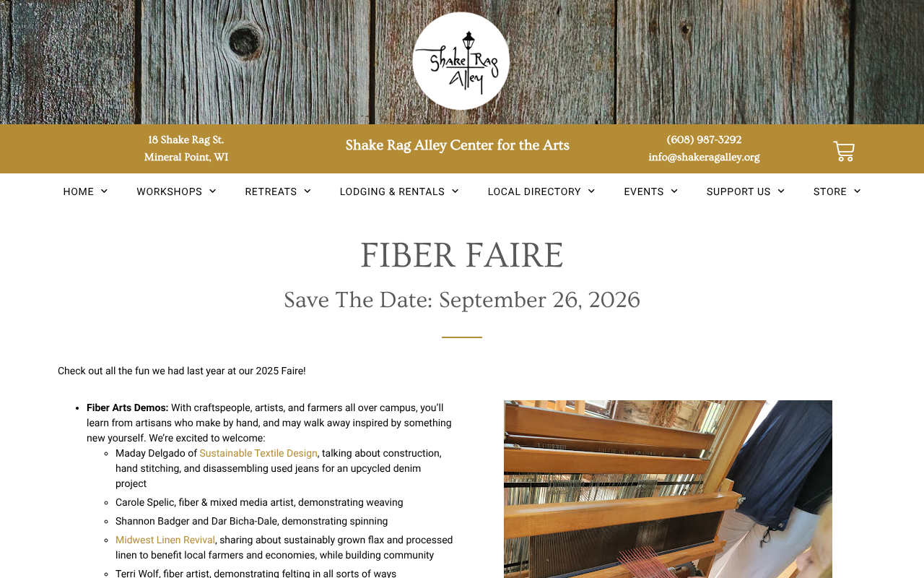Click the info@shakeragalley.org email address
Image resolution: width=924 pixels, height=578 pixels.
coord(704,157)
